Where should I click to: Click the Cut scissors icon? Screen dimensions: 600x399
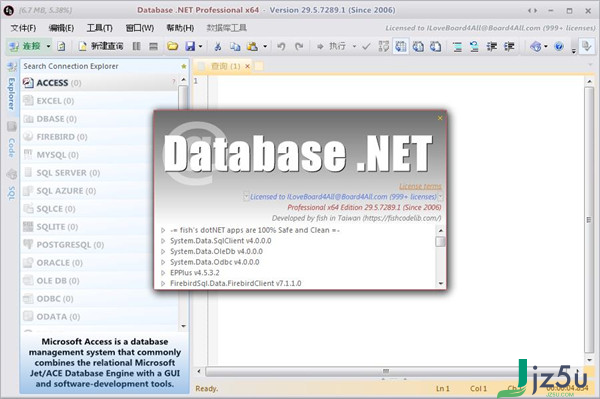point(218,47)
